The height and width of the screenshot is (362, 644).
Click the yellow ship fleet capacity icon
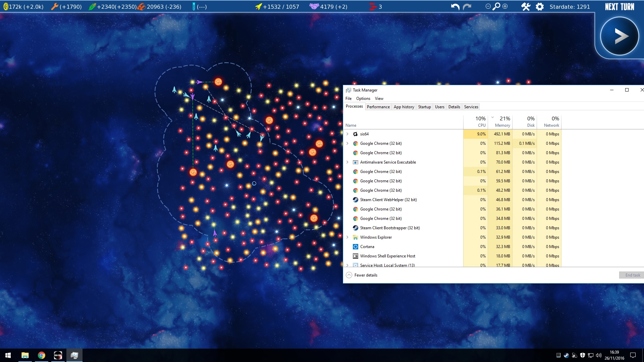pyautogui.click(x=259, y=7)
